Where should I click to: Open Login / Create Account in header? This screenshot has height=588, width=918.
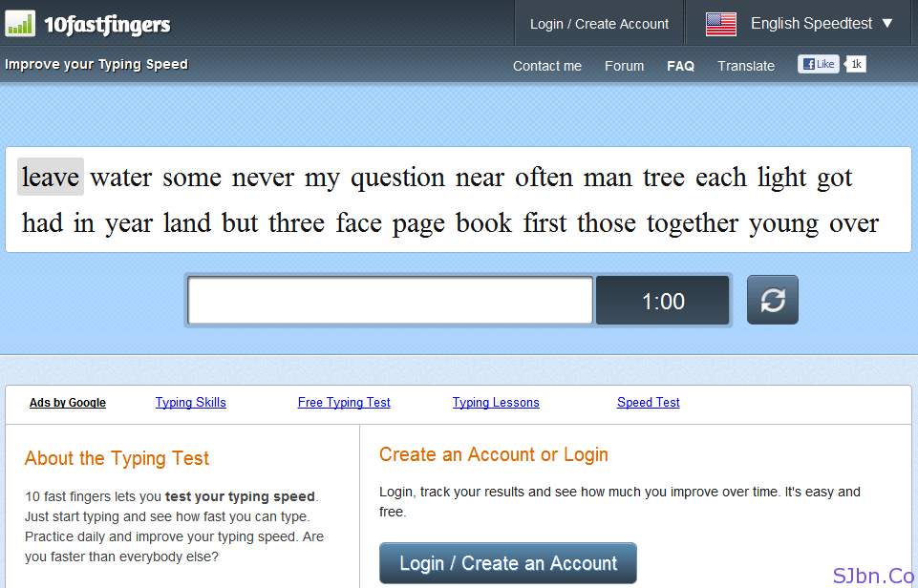pyautogui.click(x=599, y=24)
